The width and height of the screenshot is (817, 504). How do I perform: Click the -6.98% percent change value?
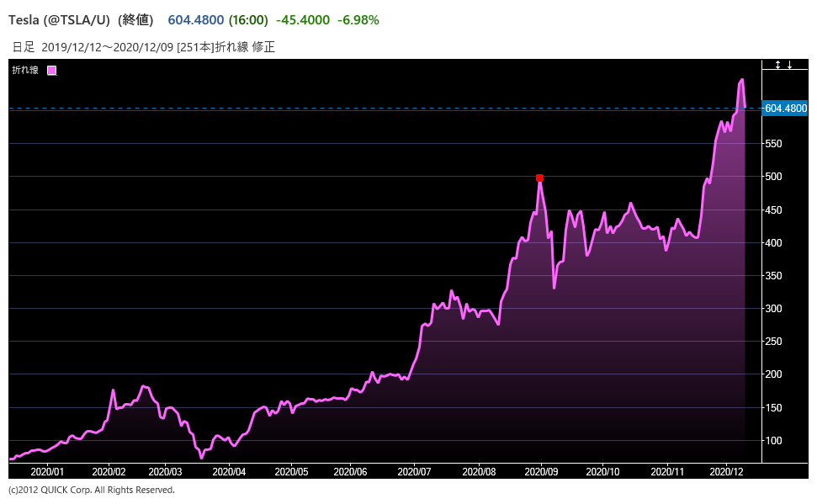[358, 20]
